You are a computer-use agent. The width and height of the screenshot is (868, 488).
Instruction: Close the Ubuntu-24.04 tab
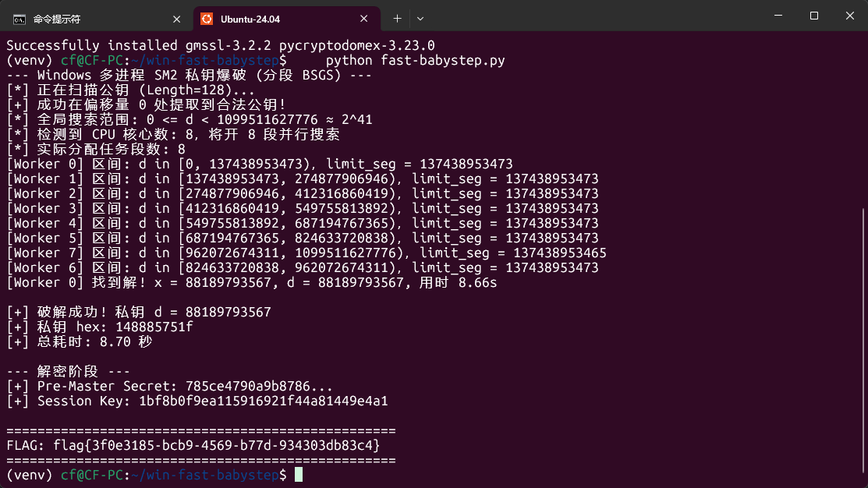pos(363,19)
